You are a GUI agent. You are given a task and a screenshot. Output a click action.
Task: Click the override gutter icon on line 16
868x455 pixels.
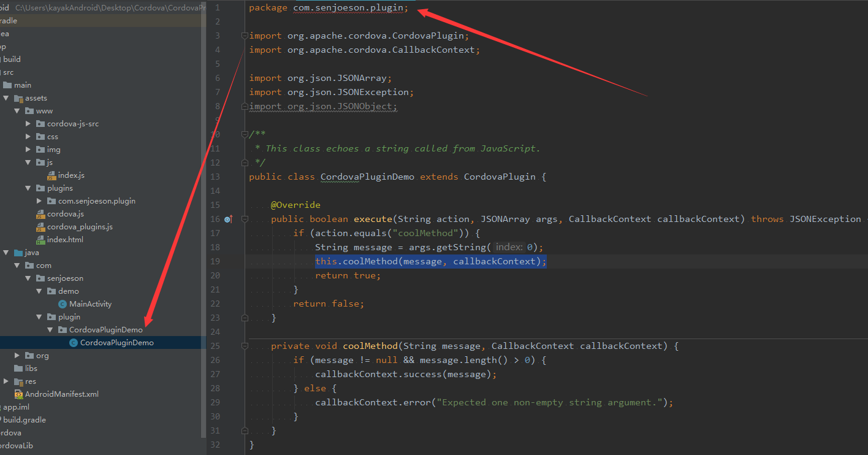point(229,219)
